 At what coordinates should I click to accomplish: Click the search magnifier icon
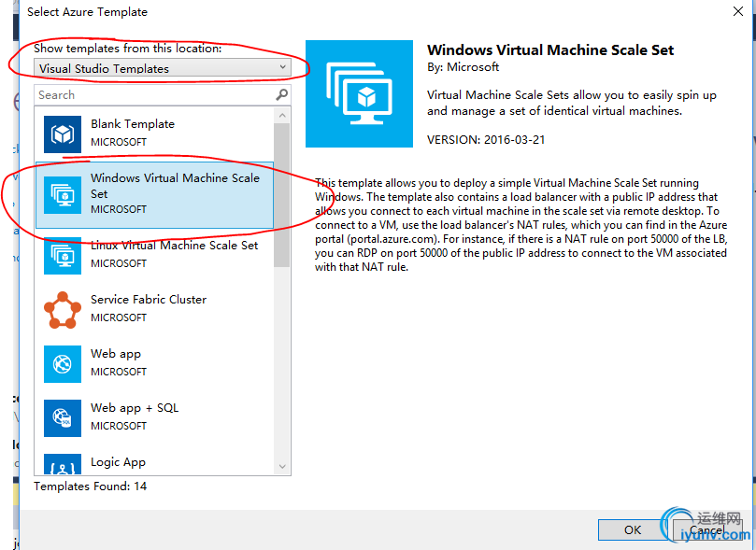pos(281,94)
